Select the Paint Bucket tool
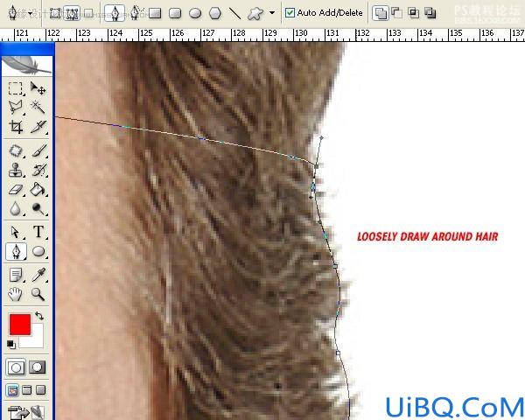 point(38,190)
